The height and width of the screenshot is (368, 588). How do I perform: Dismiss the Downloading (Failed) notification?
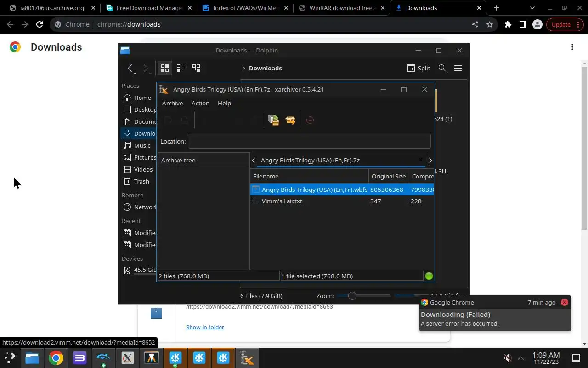tap(565, 302)
